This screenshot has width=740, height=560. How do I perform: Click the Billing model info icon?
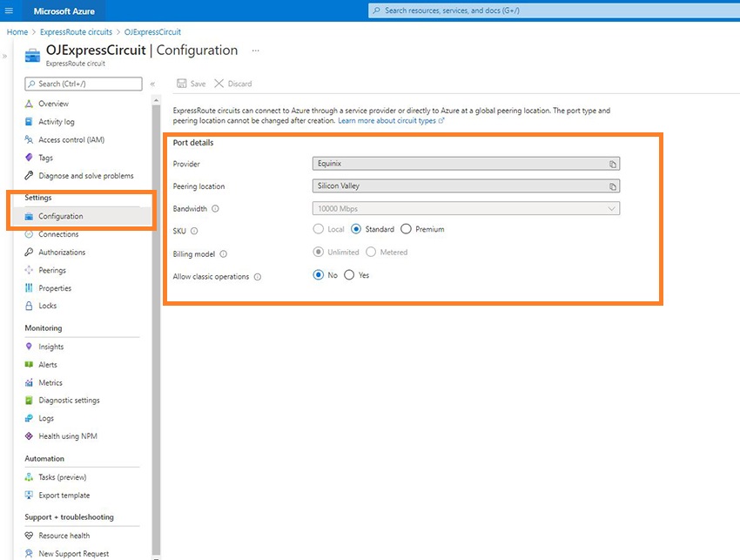[224, 253]
